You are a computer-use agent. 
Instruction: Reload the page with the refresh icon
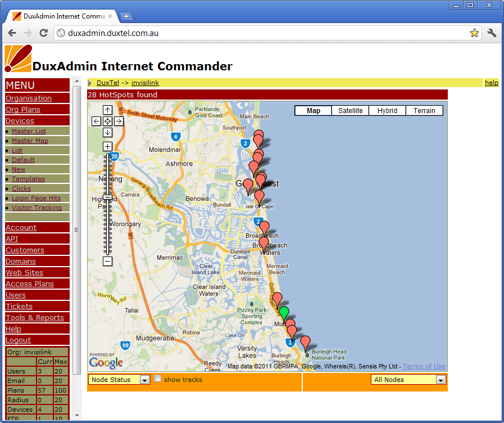coord(43,33)
